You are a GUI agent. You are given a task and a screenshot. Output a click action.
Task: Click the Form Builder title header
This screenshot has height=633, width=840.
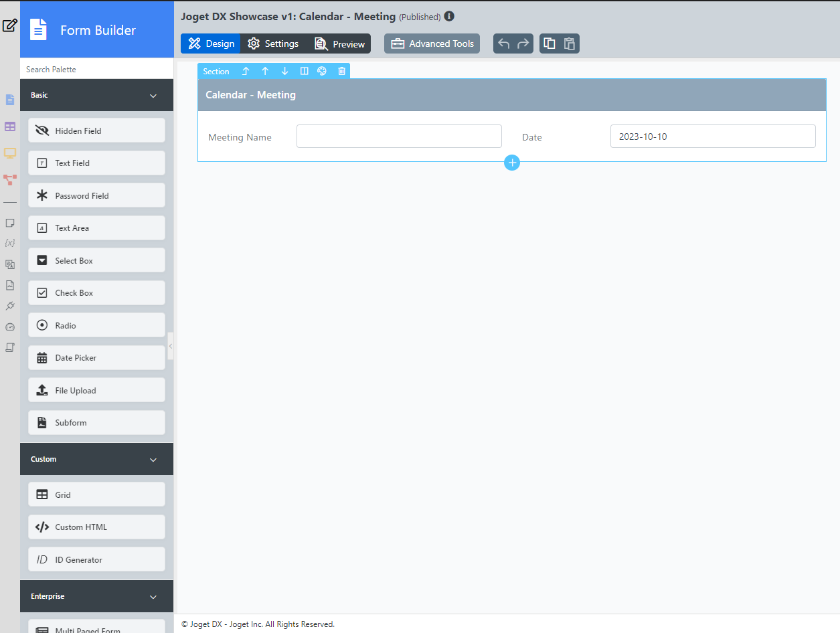[x=98, y=30]
